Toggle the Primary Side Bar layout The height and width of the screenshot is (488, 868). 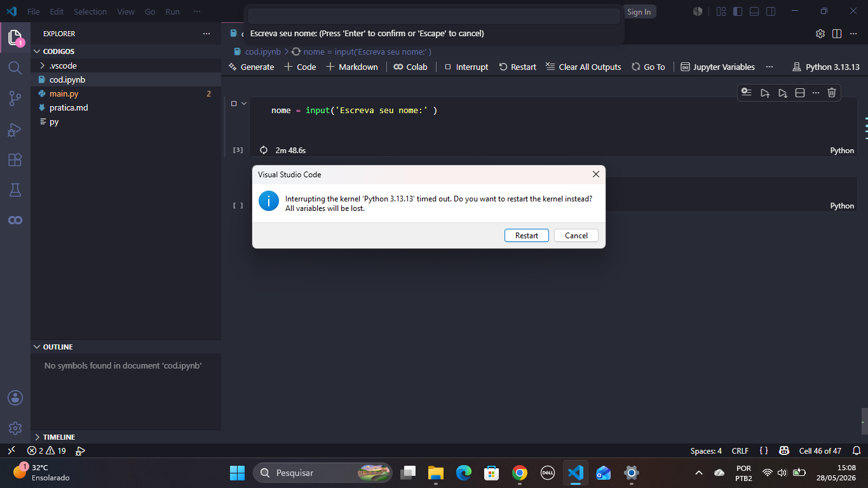(x=738, y=11)
